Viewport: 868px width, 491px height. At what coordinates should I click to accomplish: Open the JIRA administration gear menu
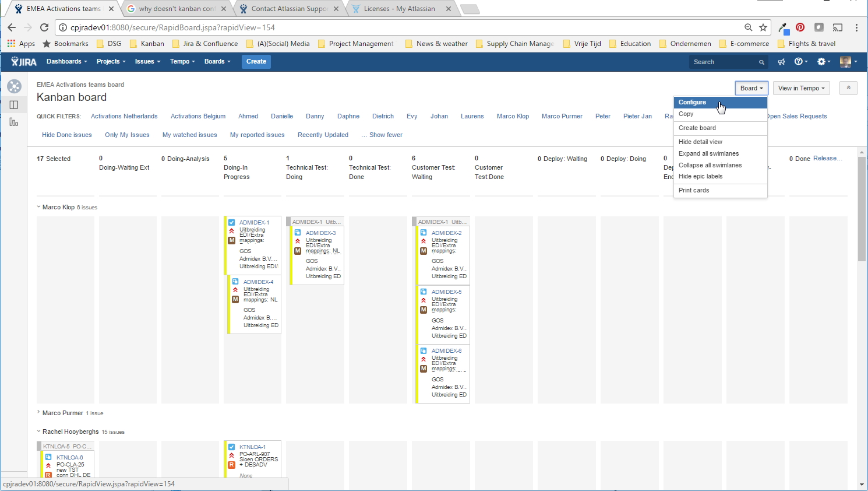coord(823,62)
